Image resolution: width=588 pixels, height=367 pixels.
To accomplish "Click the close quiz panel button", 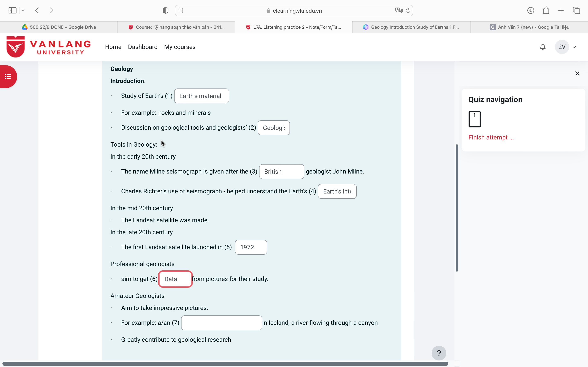I will click(x=577, y=74).
